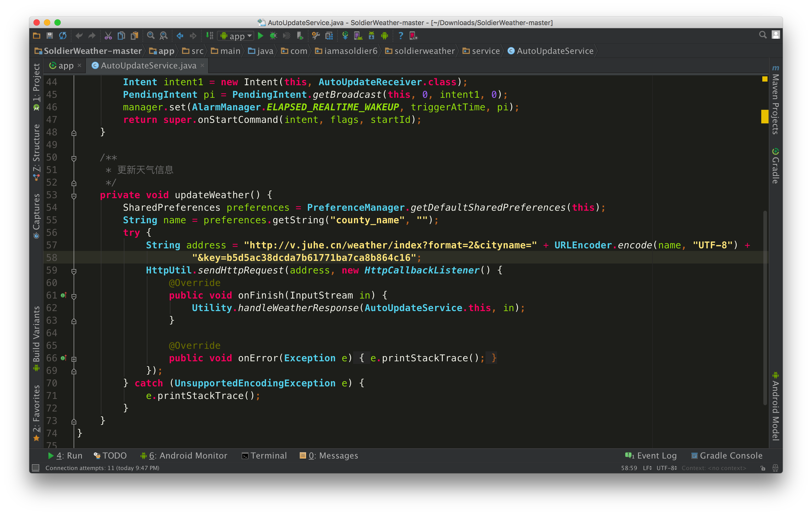Click the Undo arrow icon
Image resolution: width=812 pixels, height=515 pixels.
[79, 36]
